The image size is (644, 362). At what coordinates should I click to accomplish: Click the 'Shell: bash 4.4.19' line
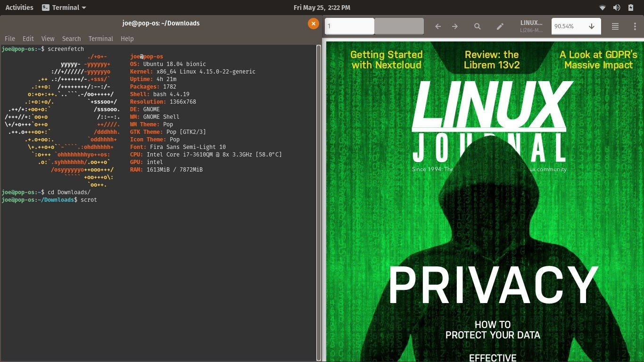[160, 94]
